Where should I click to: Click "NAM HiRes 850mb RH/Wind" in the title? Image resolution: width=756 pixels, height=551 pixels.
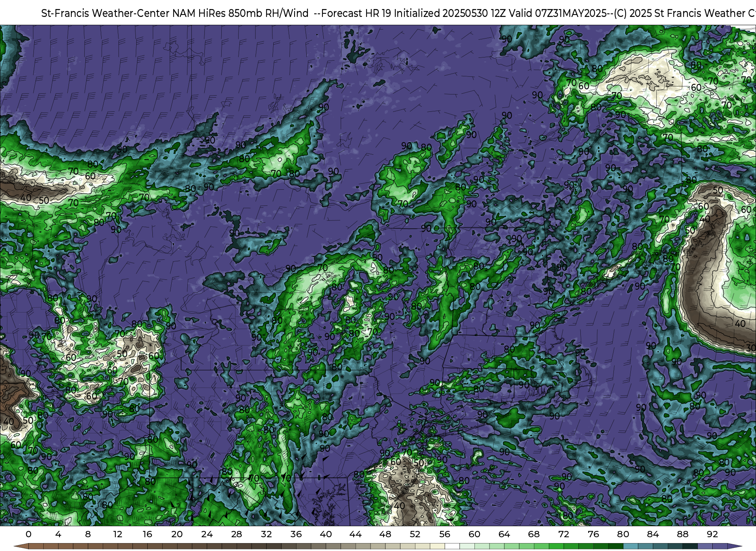241,13
